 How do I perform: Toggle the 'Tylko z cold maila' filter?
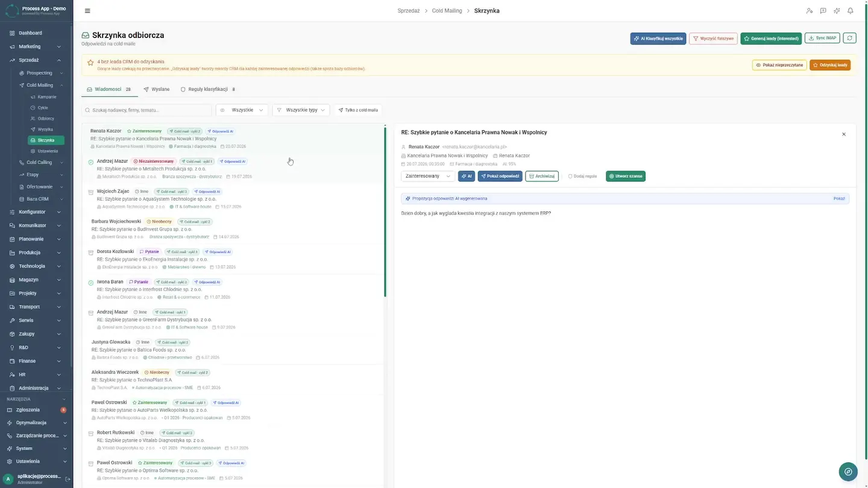pos(358,110)
